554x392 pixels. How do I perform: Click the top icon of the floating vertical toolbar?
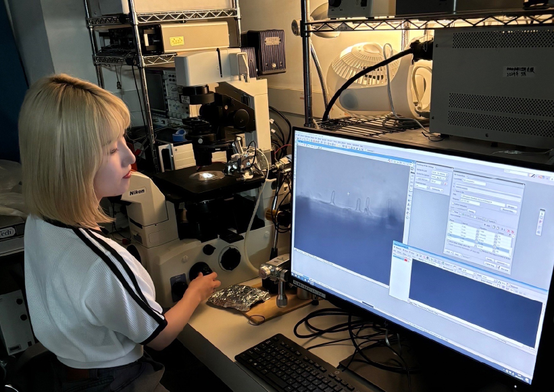click(540, 214)
